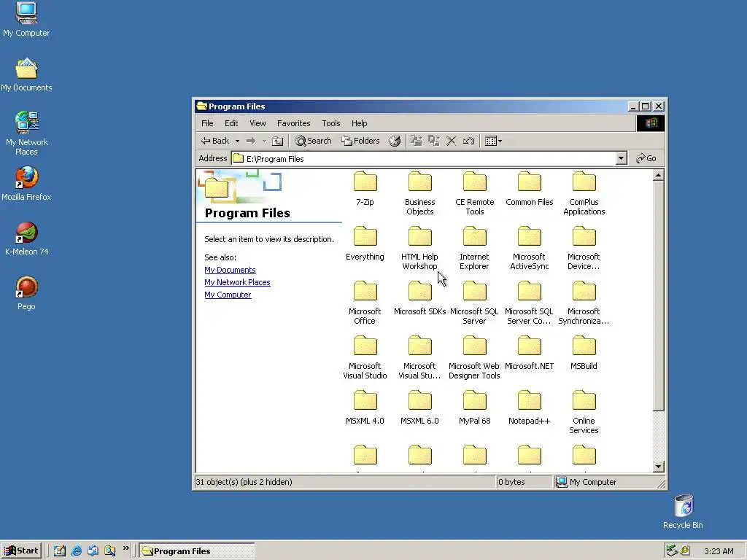Click the HTML Help Workshop folder
This screenshot has height=560, width=747.
(419, 248)
